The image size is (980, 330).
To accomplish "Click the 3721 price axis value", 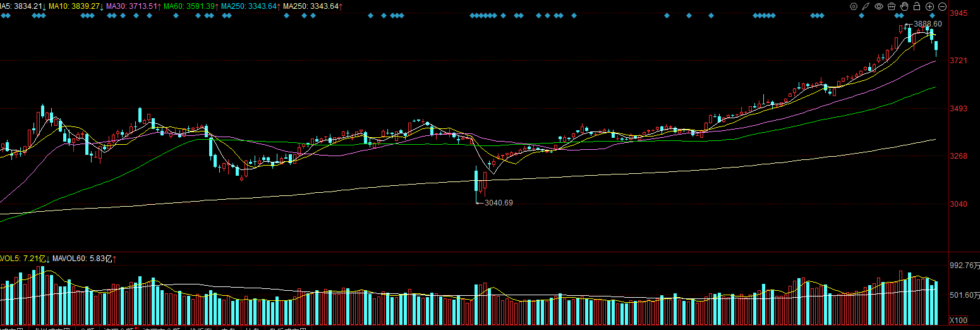I will tap(959, 61).
